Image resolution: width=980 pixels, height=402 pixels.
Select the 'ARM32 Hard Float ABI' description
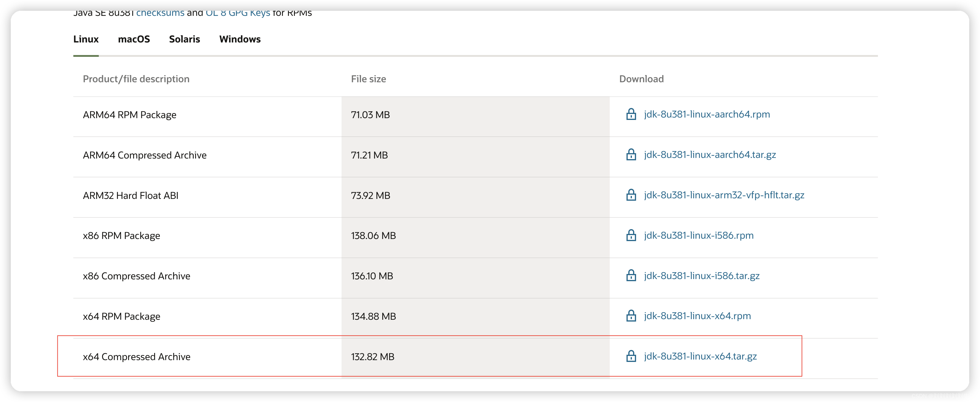point(131,196)
